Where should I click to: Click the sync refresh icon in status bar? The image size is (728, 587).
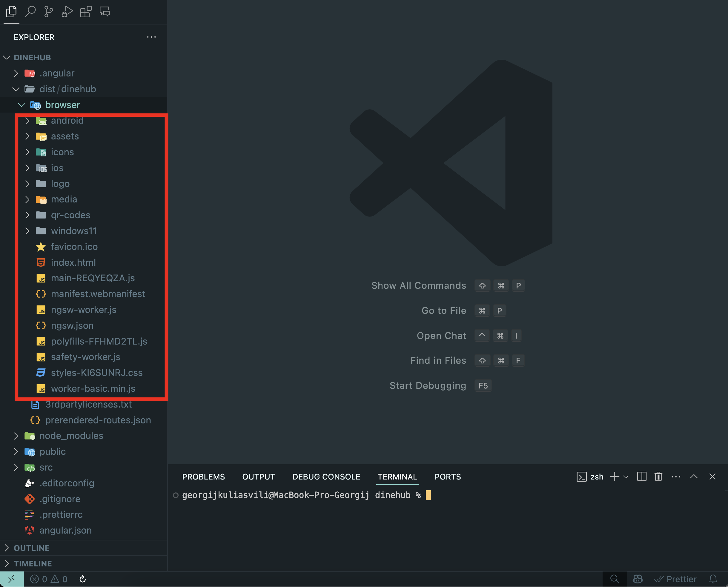pos(82,579)
